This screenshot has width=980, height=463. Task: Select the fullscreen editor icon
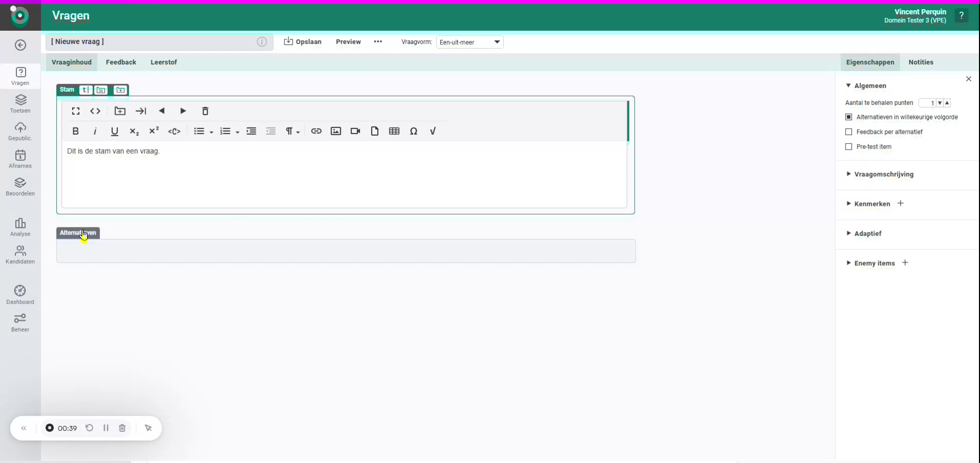click(75, 111)
